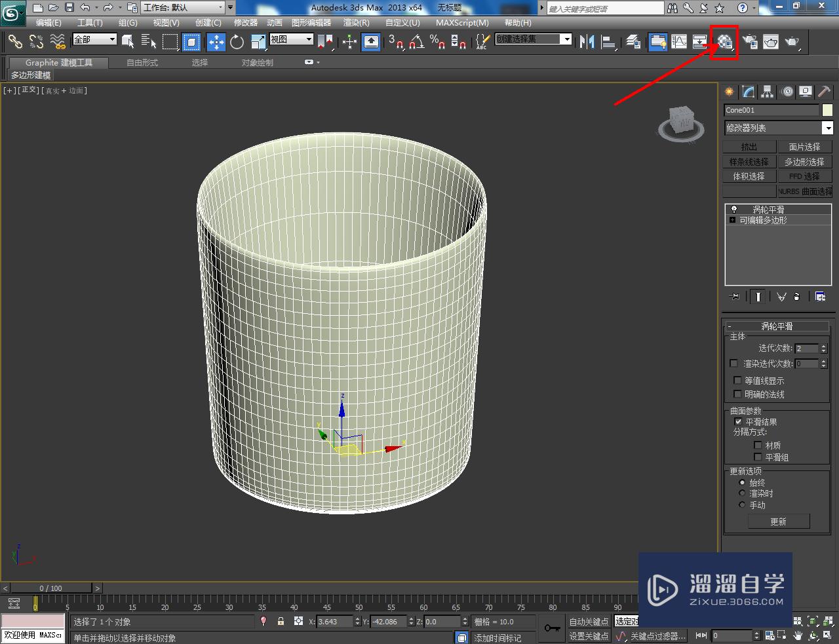
Task: Activate Select and Rotate tool
Action: [x=237, y=42]
